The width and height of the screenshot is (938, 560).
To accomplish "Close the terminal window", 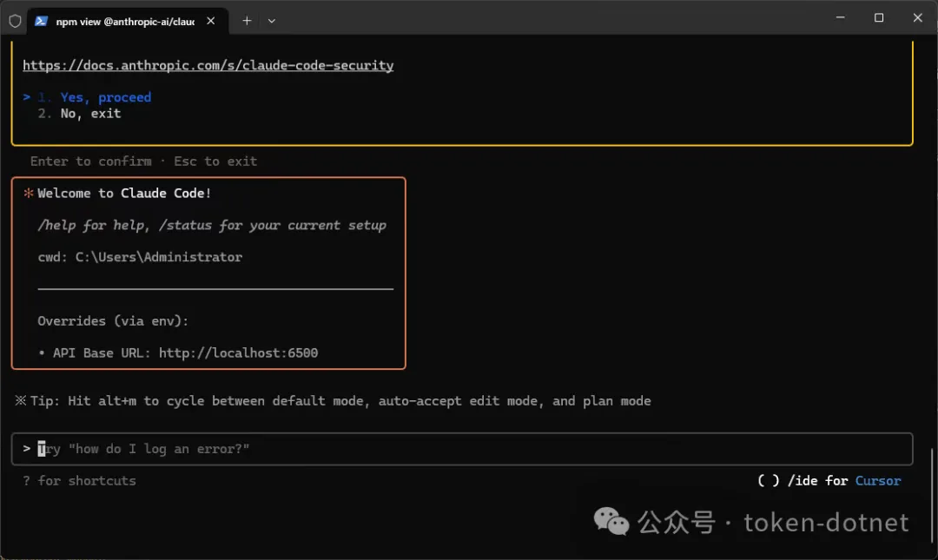I will click(917, 17).
